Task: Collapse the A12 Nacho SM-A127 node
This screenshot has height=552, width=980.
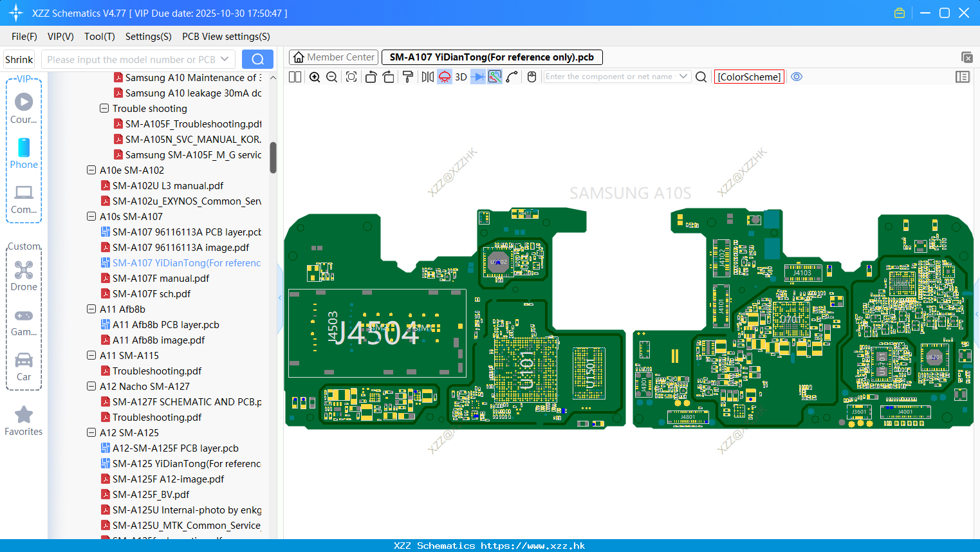Action: point(91,387)
